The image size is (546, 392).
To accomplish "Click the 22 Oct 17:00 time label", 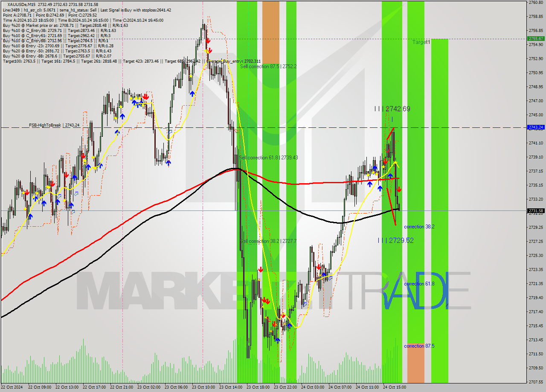I will [x=94, y=387].
